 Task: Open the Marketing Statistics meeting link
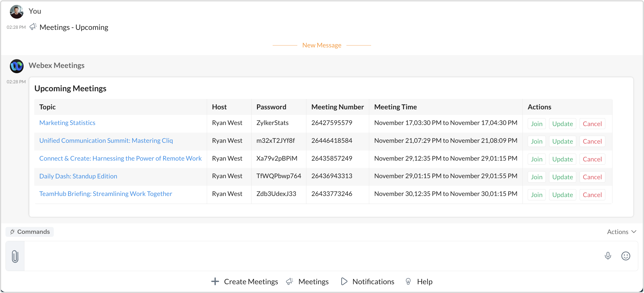[x=67, y=123]
